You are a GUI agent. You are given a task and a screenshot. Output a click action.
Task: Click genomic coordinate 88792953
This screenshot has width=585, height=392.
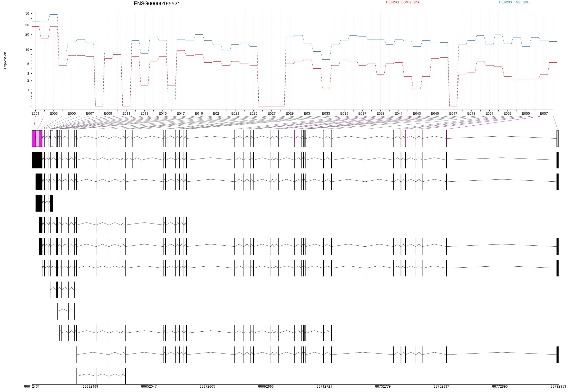(558, 386)
